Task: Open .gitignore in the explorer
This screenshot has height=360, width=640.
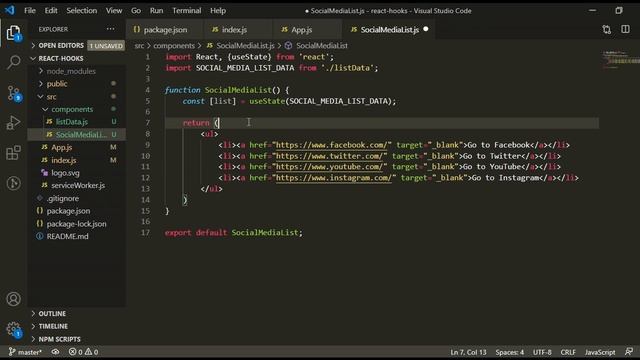Action: point(62,198)
